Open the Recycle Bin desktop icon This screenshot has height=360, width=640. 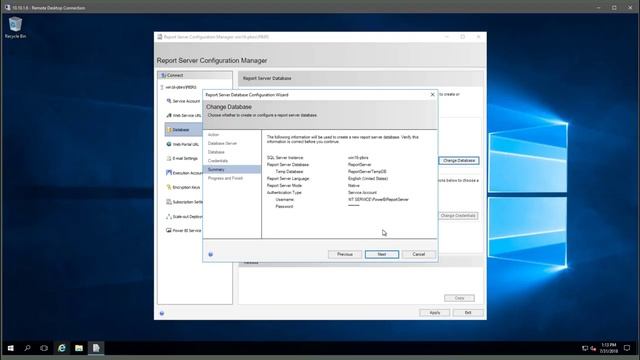click(15, 27)
